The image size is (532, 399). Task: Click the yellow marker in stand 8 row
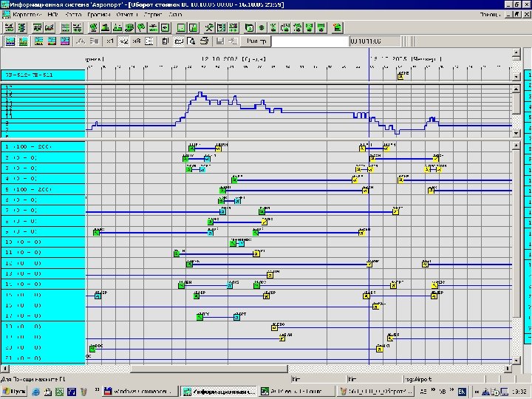[x=265, y=222]
